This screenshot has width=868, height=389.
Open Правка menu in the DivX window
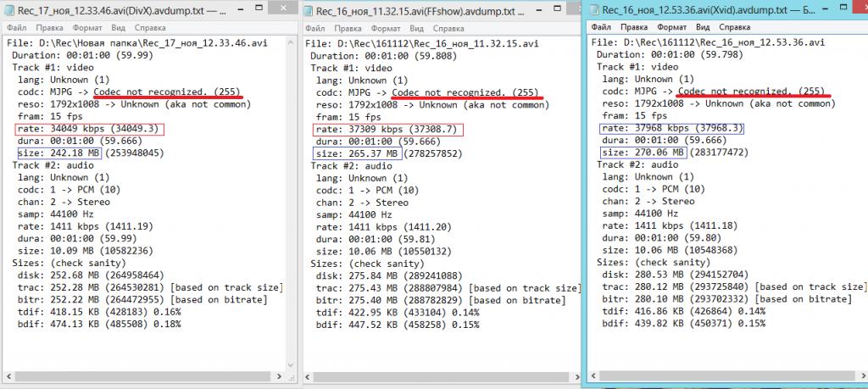click(52, 28)
